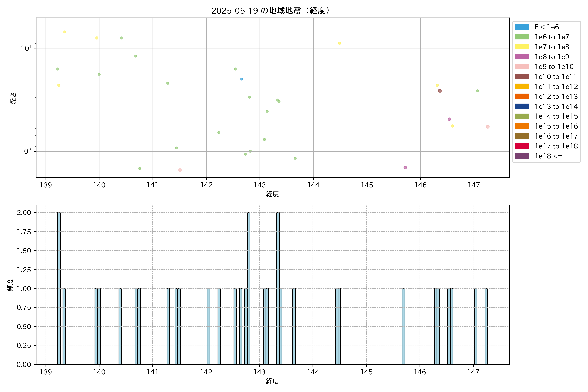The image size is (588, 392).
Task: Click the navy 1e13 to 1e14 legend swatch
Action: (522, 106)
